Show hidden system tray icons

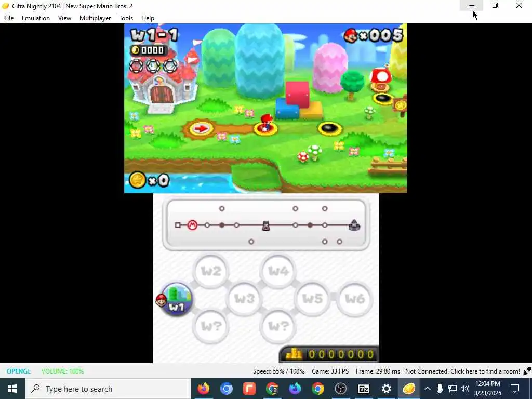pyautogui.click(x=428, y=389)
